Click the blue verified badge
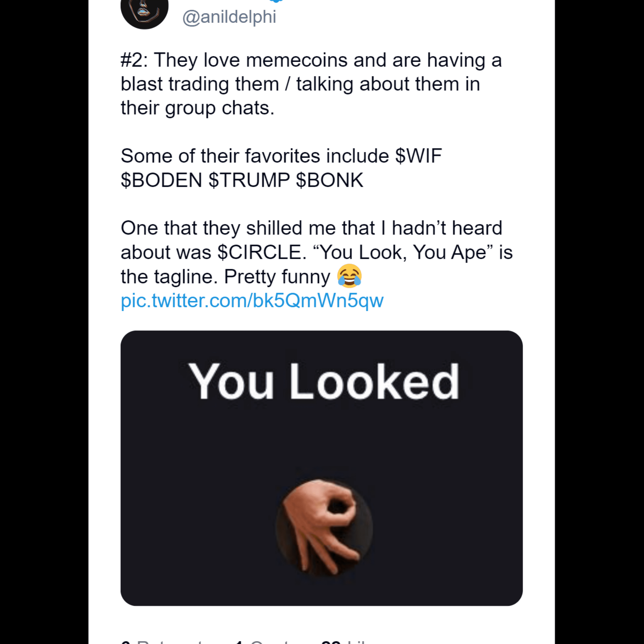This screenshot has height=644, width=644. [276, 1]
